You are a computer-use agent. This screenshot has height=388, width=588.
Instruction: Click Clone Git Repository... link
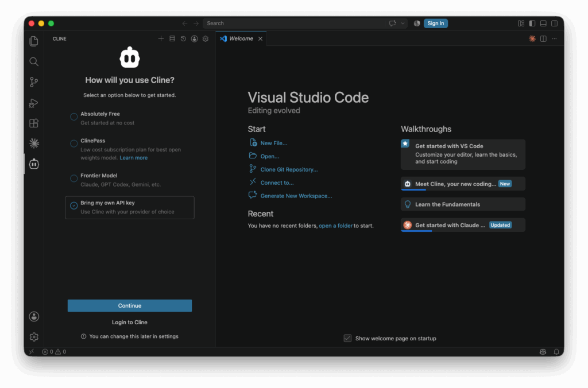click(x=289, y=169)
